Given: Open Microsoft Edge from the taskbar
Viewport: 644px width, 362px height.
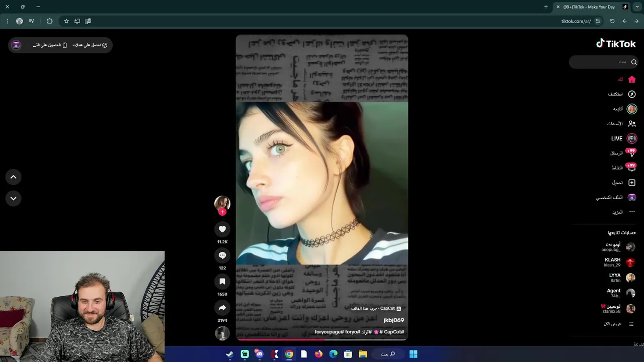Looking at the screenshot, I should click(333, 354).
